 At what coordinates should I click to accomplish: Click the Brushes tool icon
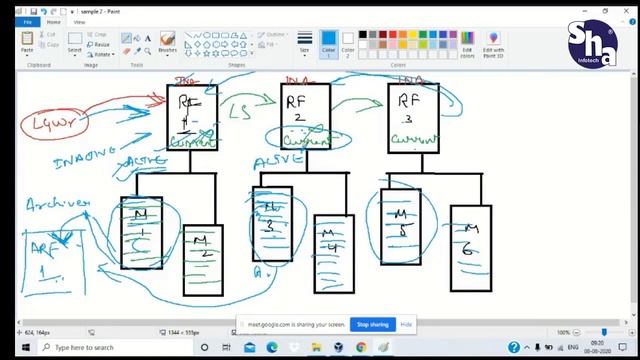point(167,39)
